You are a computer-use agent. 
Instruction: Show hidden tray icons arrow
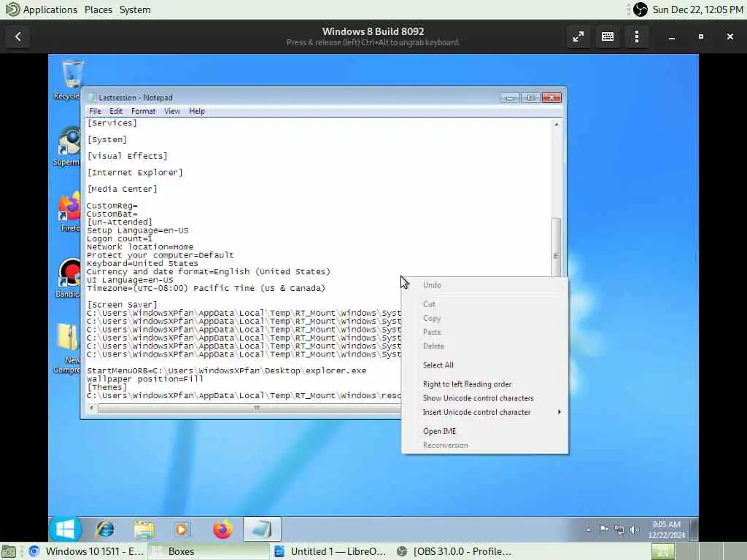(x=589, y=529)
